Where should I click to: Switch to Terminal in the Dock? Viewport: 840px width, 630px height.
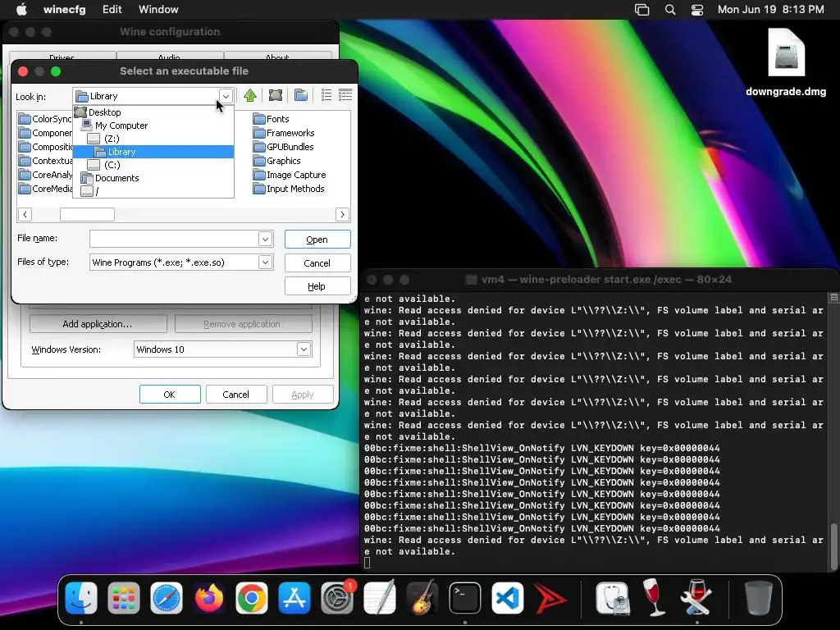464,598
